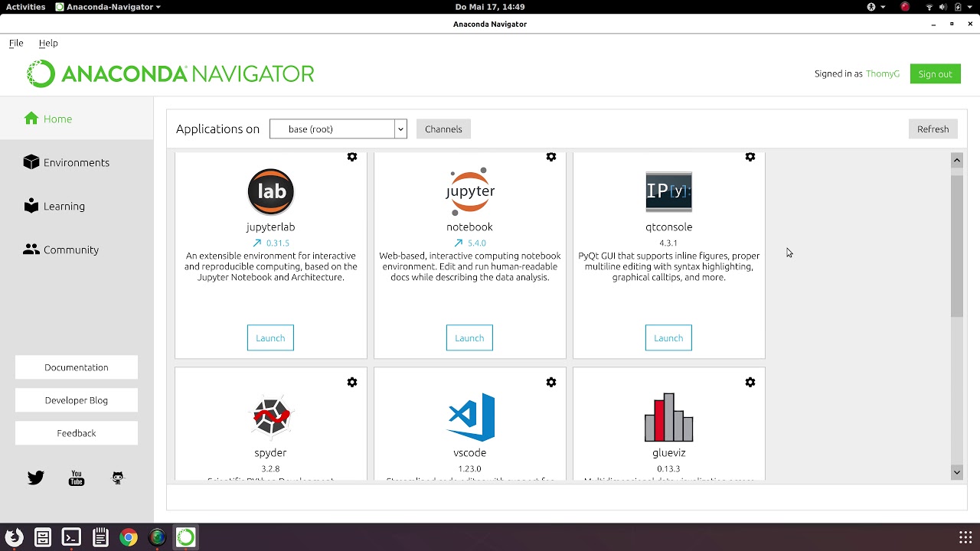This screenshot has height=551, width=980.
Task: Click the ThomyG username link
Action: pos(883,74)
